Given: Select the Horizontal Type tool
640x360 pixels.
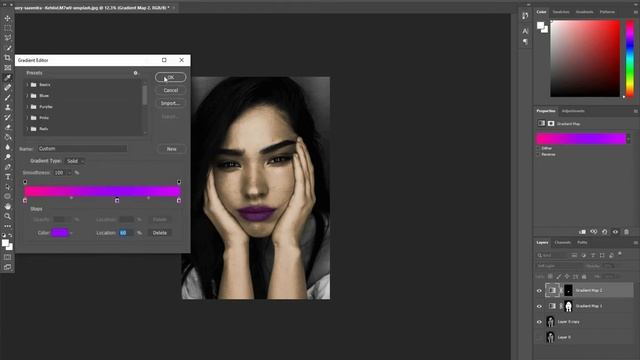Looking at the screenshot, I should point(7,177).
